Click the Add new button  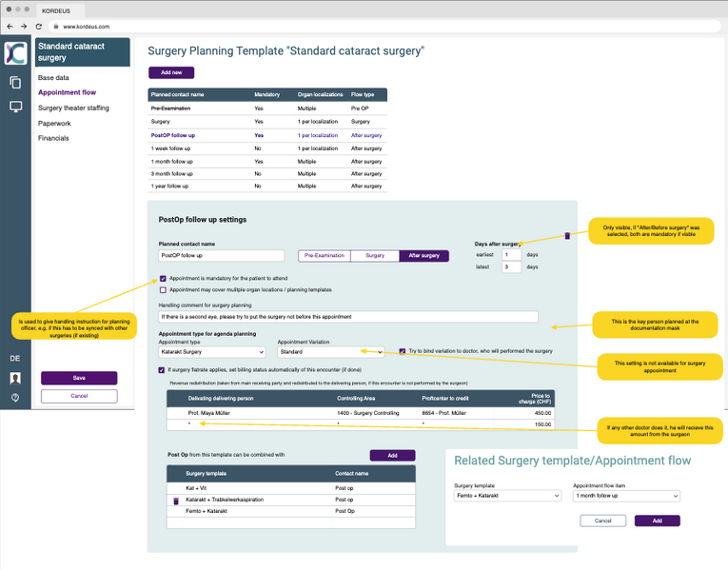tap(171, 72)
